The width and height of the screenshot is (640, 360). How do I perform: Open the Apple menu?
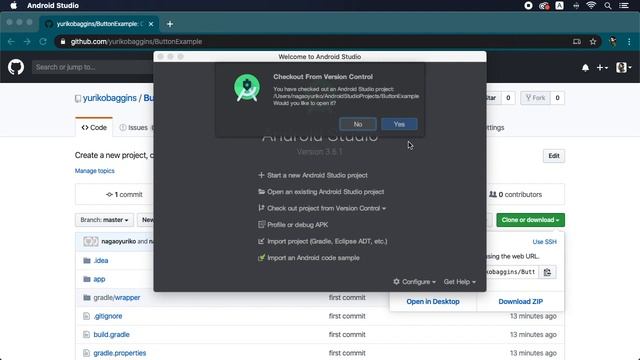click(13, 5)
